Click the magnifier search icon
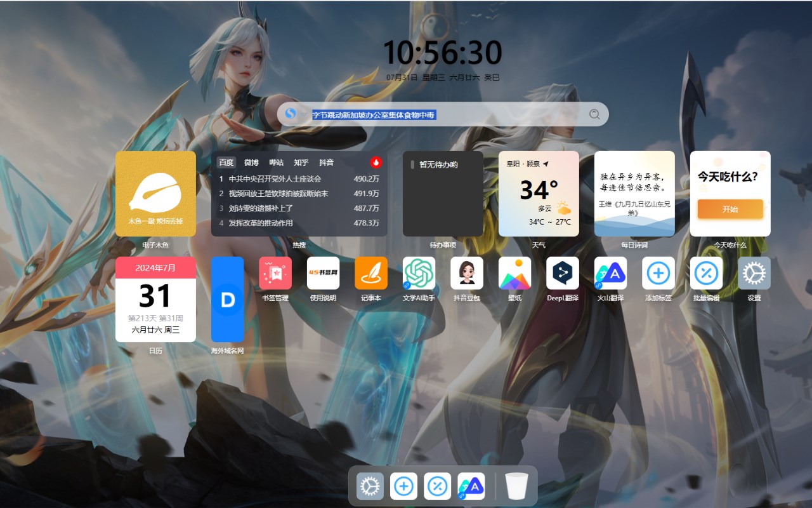Screen dimensions: 812x508 point(594,114)
